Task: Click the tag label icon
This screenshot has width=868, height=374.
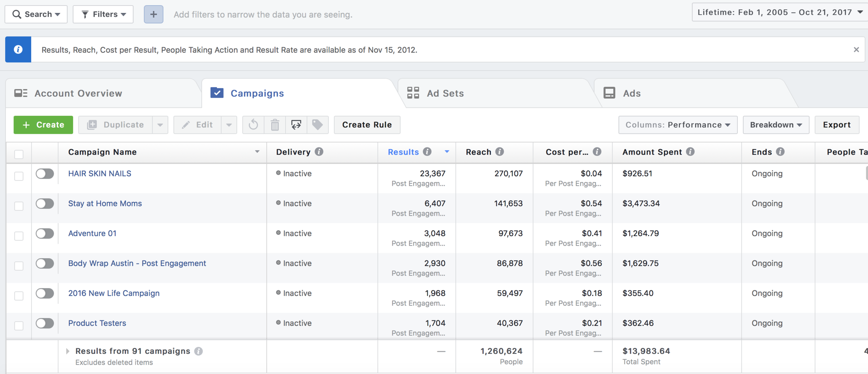Action: (317, 125)
